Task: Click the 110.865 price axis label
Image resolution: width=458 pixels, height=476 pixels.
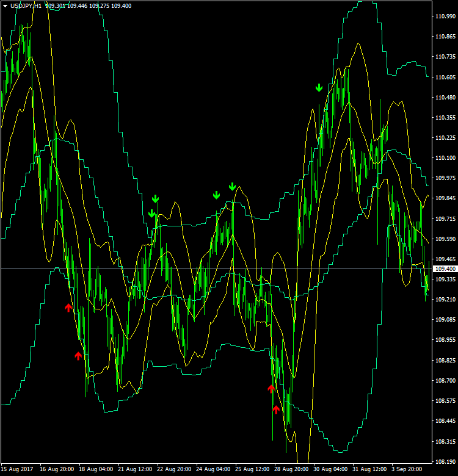Action: pos(445,37)
